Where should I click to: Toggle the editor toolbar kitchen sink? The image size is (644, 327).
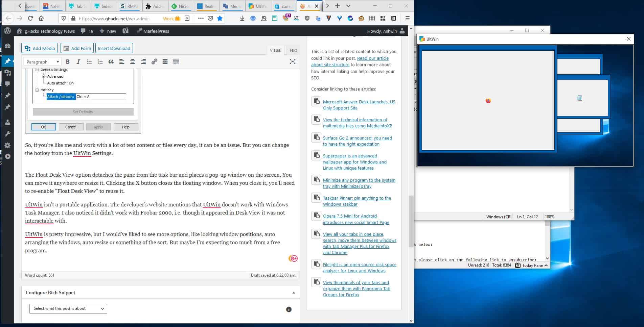point(176,61)
